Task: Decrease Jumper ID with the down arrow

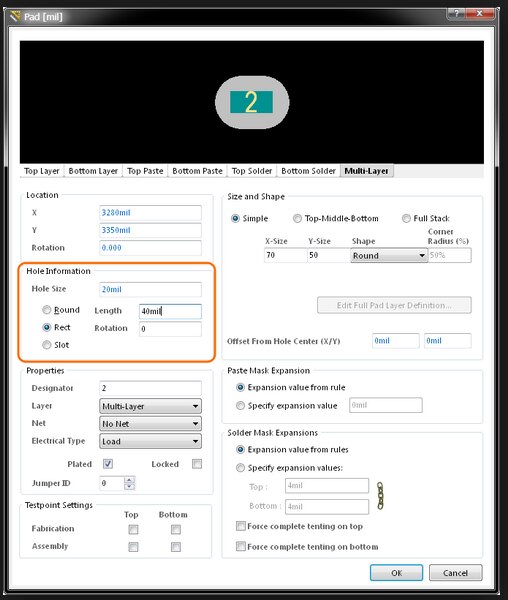Action: click(130, 486)
